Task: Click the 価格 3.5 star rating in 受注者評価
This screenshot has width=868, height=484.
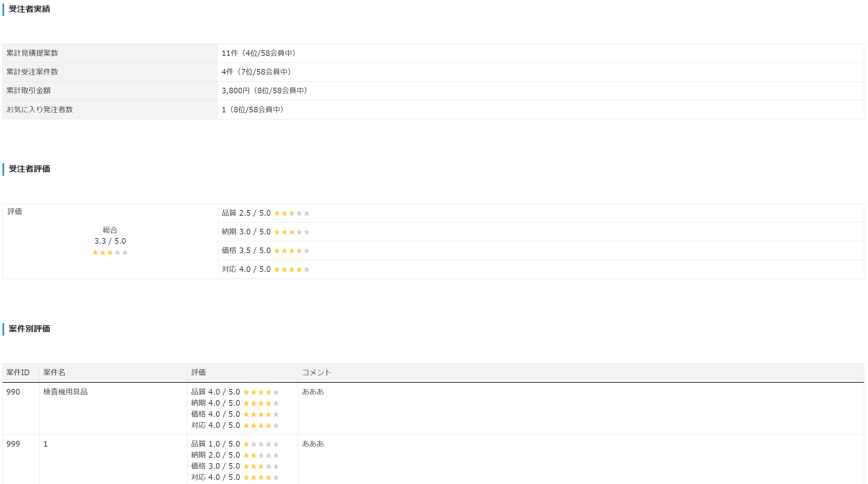Action: coord(292,251)
